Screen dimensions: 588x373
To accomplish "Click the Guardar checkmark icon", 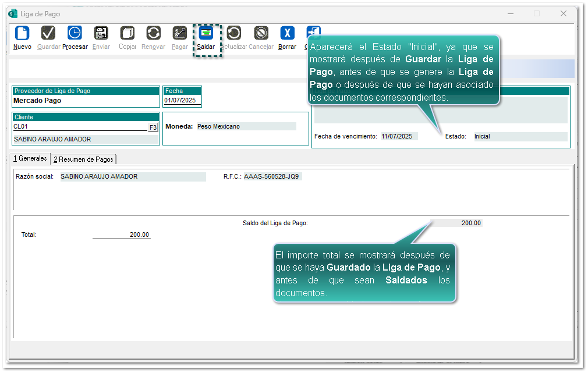I will (x=48, y=34).
